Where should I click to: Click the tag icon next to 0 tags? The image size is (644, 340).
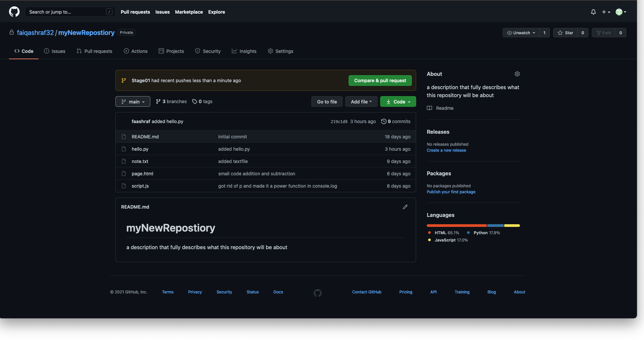pos(195,101)
